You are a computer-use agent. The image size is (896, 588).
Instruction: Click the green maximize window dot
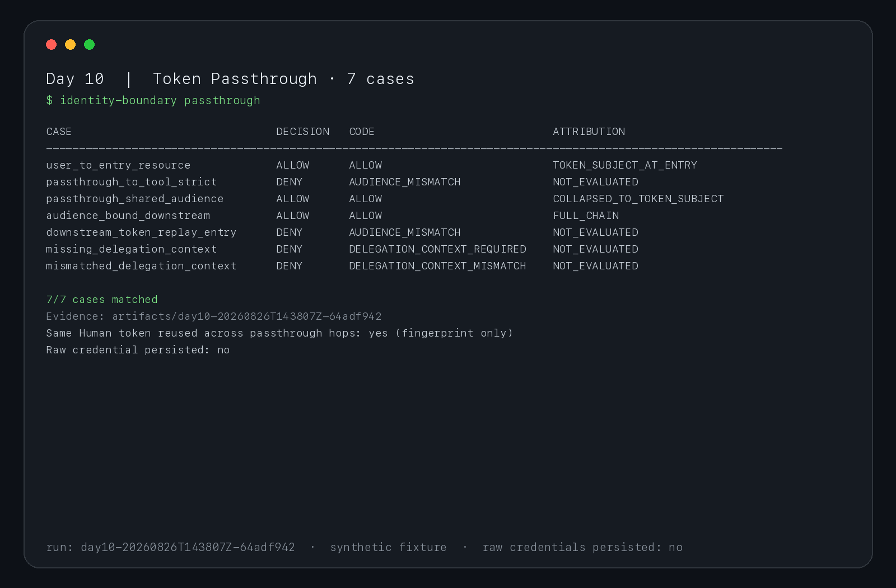[90, 45]
